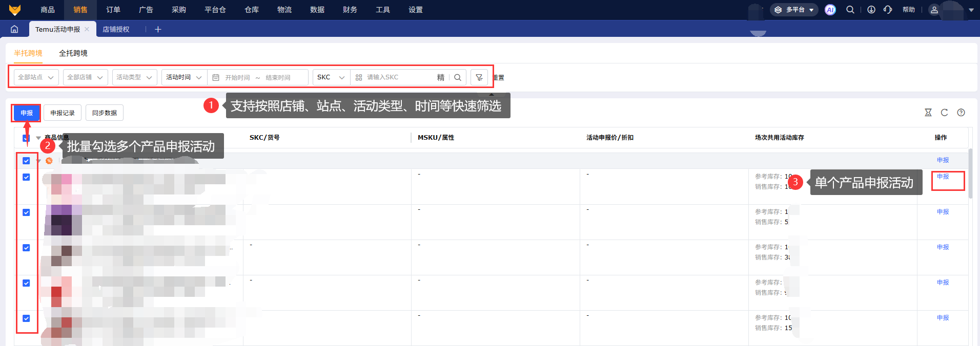The image size is (980, 346).
Task: Open the AI assistant icon
Action: pos(830,10)
